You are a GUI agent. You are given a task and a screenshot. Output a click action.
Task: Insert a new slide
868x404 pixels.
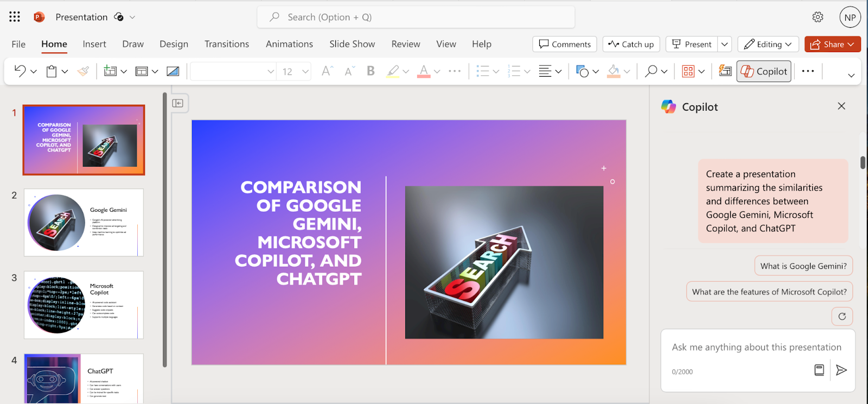(110, 71)
